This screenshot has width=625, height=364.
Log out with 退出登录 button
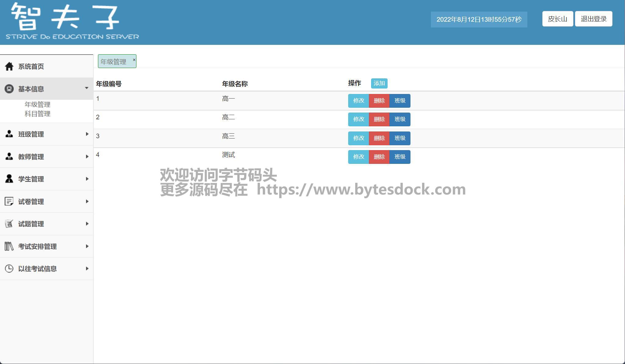593,19
